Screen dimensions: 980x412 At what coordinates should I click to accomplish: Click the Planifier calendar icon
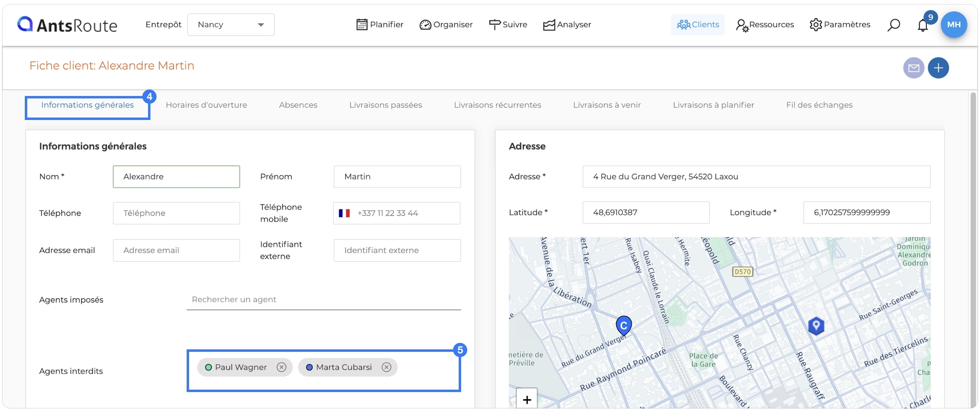click(362, 24)
